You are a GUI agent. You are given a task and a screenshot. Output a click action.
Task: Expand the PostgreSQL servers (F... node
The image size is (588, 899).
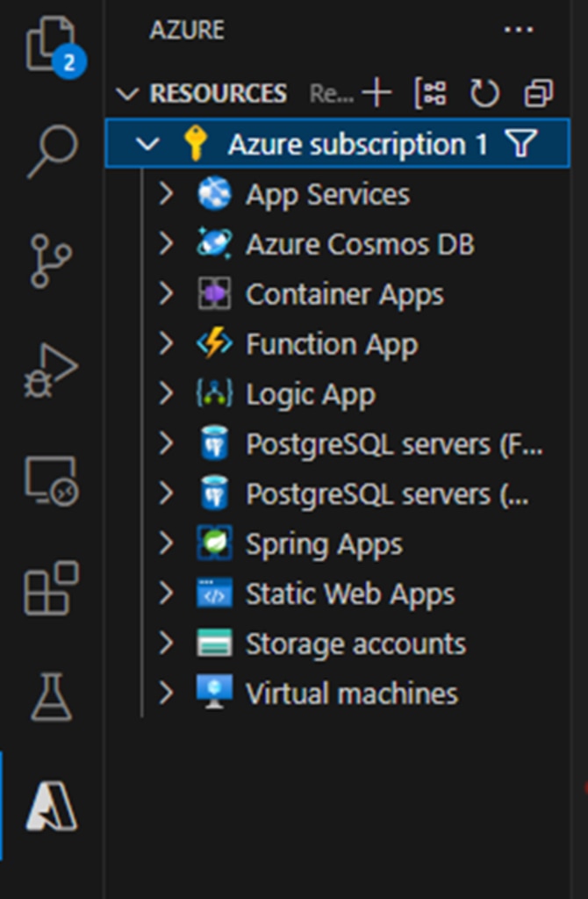(x=166, y=443)
